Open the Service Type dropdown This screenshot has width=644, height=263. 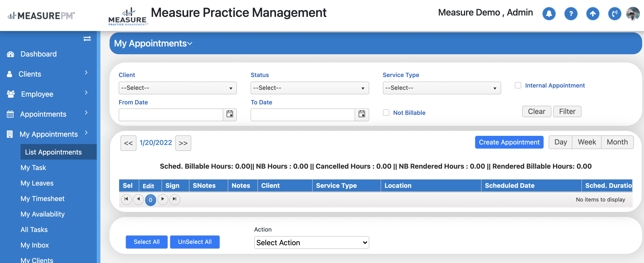point(442,88)
